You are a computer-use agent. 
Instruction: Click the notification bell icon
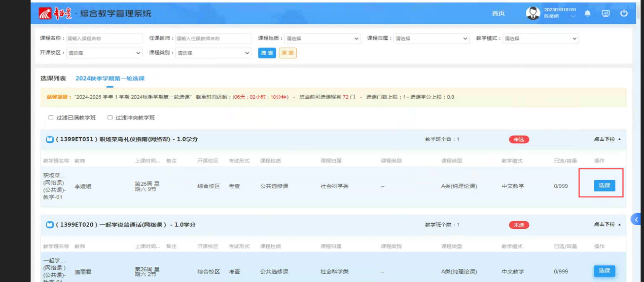tap(587, 14)
